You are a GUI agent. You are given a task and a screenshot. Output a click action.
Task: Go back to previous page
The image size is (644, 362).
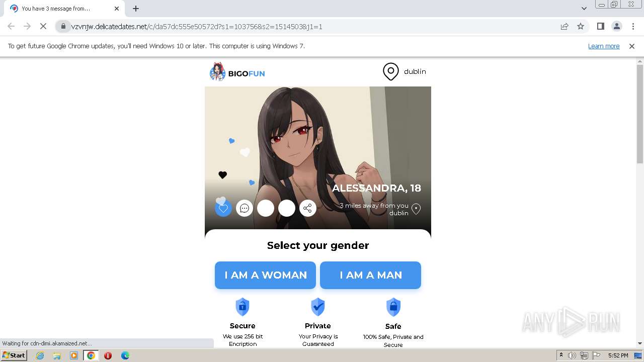click(11, 26)
